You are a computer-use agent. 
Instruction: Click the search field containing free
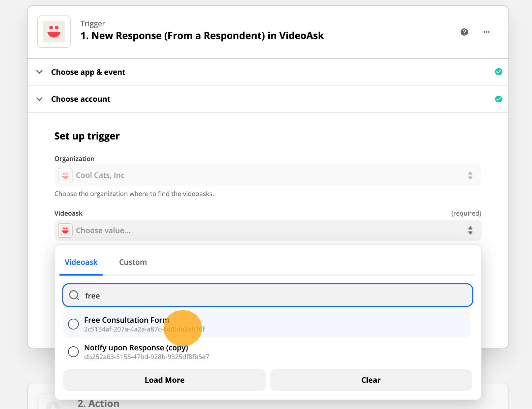click(268, 295)
